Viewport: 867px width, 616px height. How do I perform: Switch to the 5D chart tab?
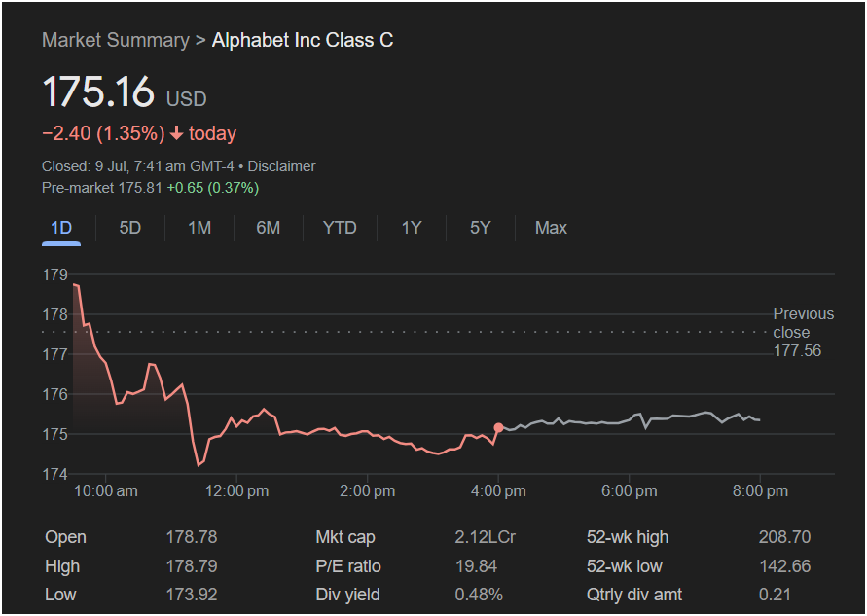pyautogui.click(x=130, y=228)
